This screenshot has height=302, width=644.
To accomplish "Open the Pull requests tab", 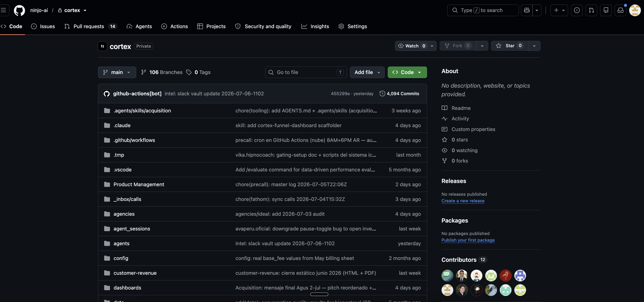I will click(91, 26).
